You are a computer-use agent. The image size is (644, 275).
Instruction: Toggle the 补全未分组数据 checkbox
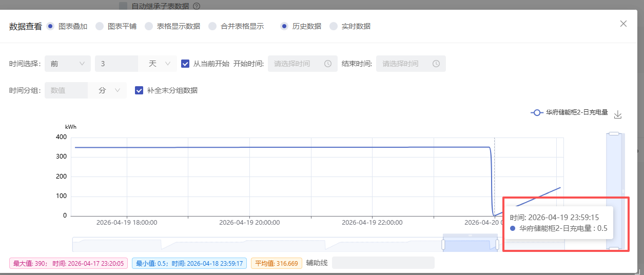pos(139,90)
